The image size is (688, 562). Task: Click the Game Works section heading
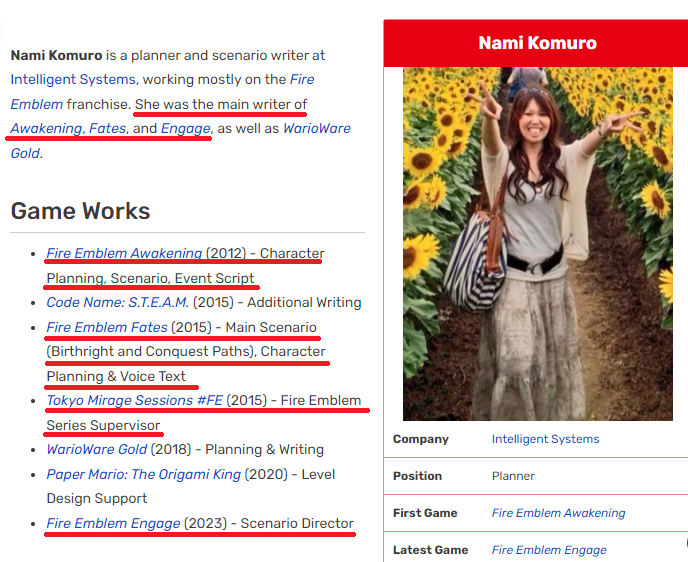[x=80, y=211]
